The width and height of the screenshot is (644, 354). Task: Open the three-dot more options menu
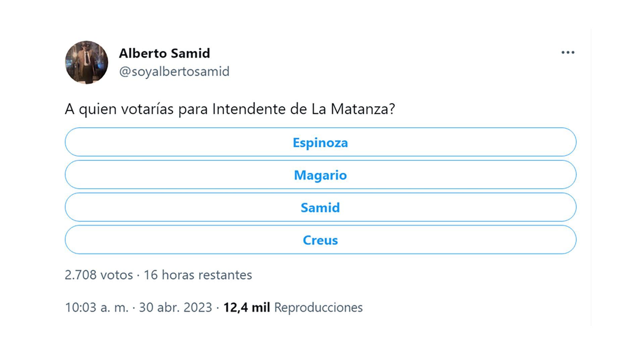568,53
